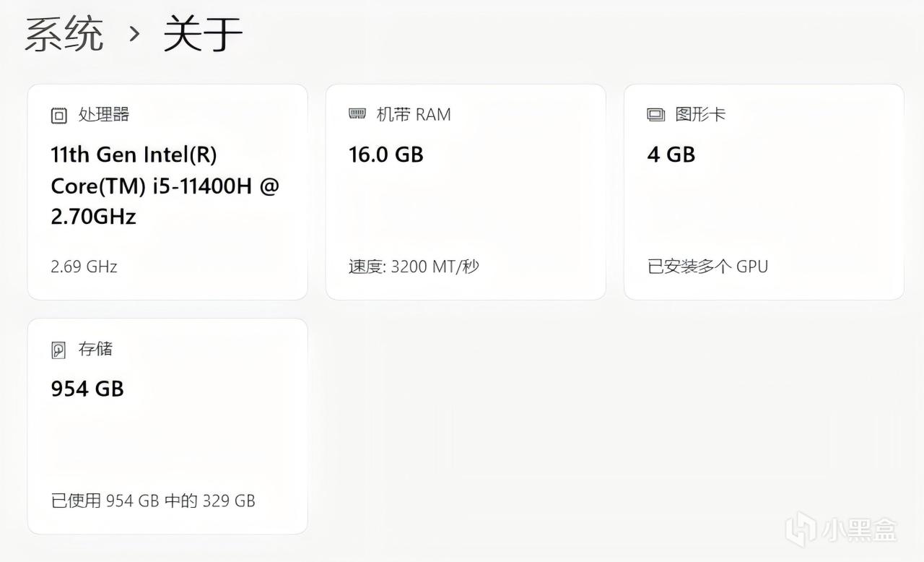
Task: Click 已使用 954 GB 中的 329 GB text
Action: click(x=153, y=501)
